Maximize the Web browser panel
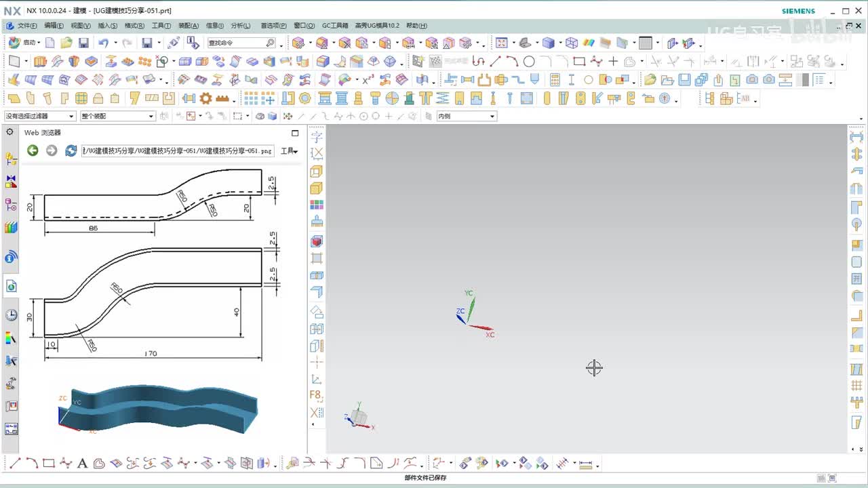 point(295,133)
